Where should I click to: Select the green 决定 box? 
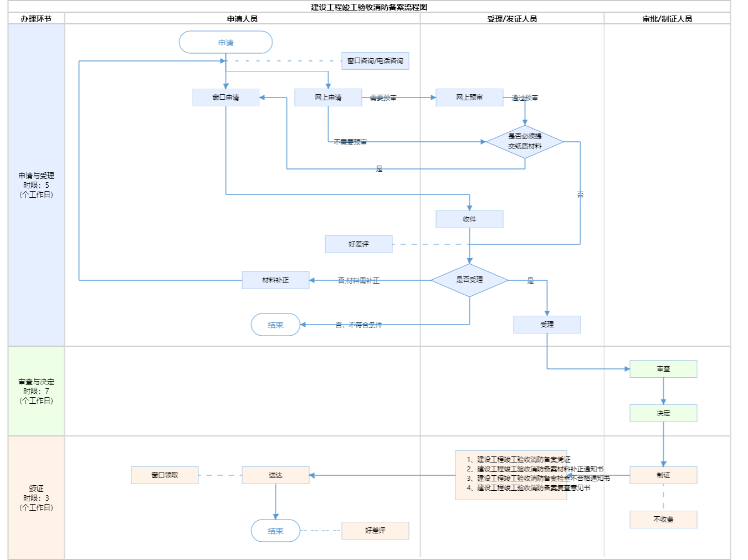(663, 413)
